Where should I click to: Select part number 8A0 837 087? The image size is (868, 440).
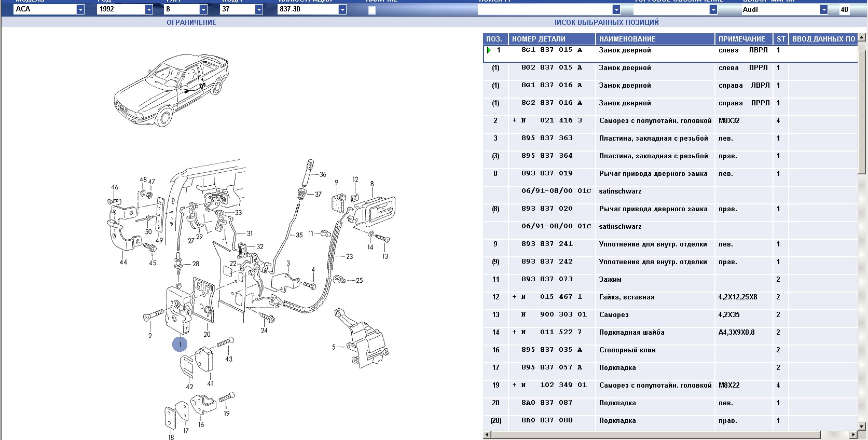pyautogui.click(x=547, y=403)
